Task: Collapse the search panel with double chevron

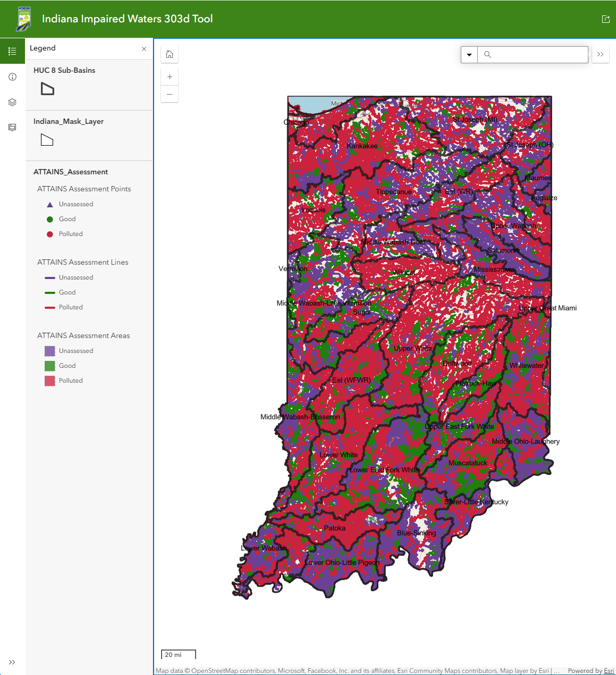Action: [x=601, y=54]
